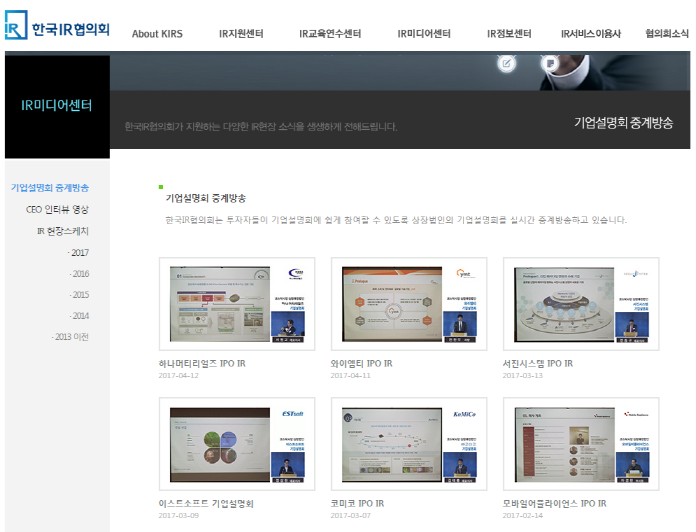Select the 2017 year link in sidebar
Screen dimensions: 696x532
pyautogui.click(x=79, y=252)
